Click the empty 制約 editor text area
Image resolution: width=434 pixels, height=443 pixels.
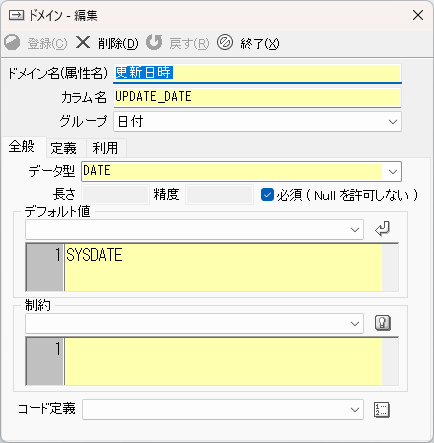[223, 362]
